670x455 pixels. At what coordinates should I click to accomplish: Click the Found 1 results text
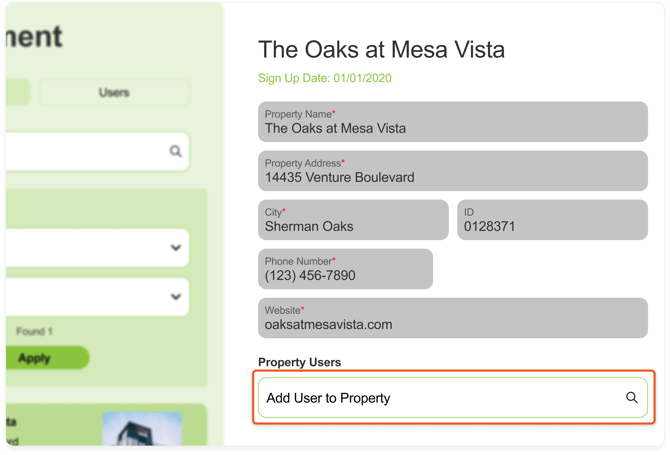click(34, 331)
